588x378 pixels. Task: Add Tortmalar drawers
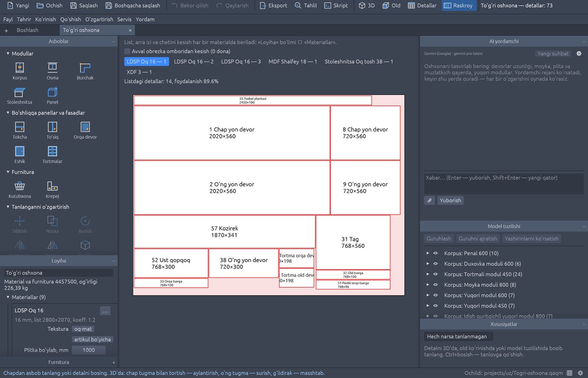coord(52,155)
